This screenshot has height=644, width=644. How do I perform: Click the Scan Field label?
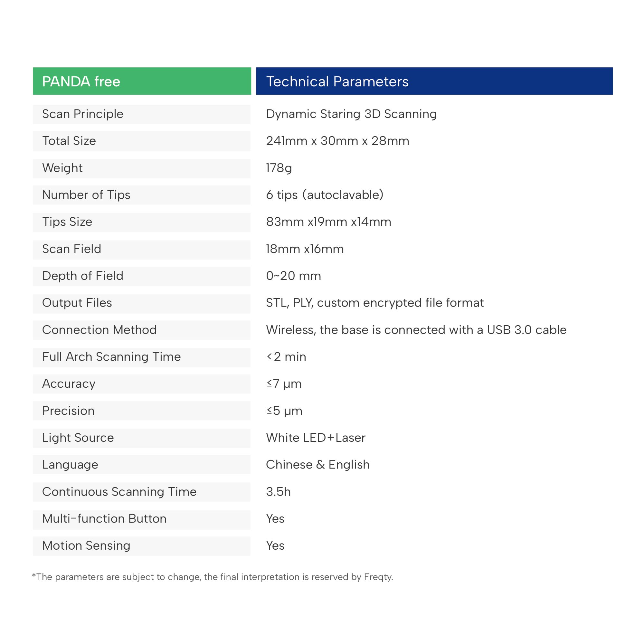(71, 249)
